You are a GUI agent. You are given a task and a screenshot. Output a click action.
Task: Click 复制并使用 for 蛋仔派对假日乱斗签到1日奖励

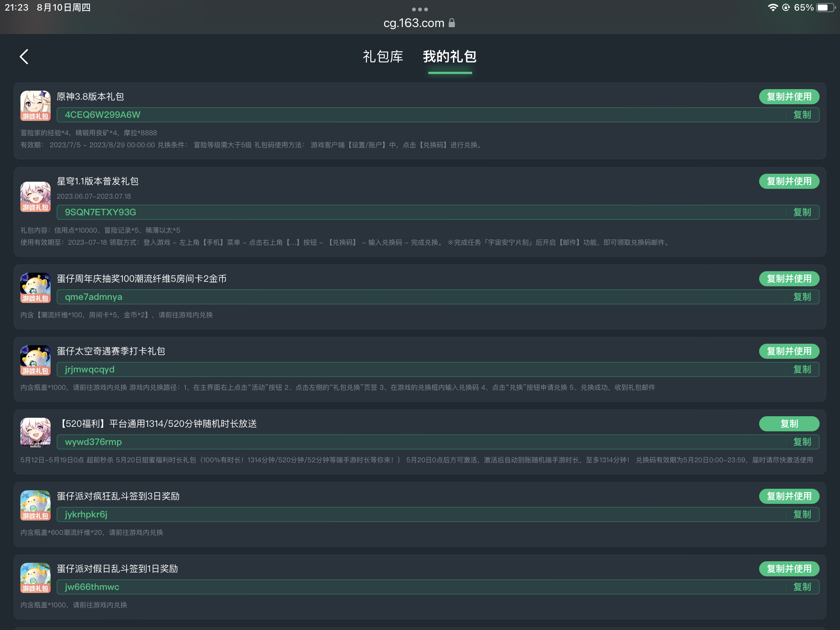coord(789,569)
